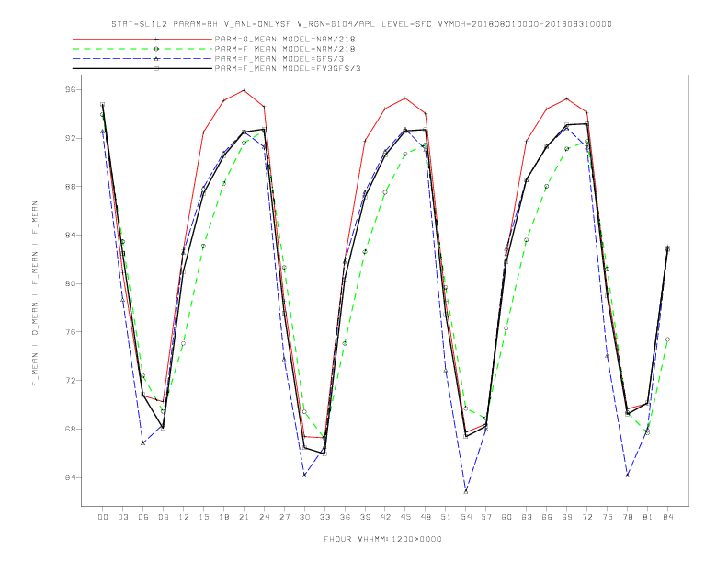
Task: Click the x-axis tick label 51
Action: [x=446, y=517]
